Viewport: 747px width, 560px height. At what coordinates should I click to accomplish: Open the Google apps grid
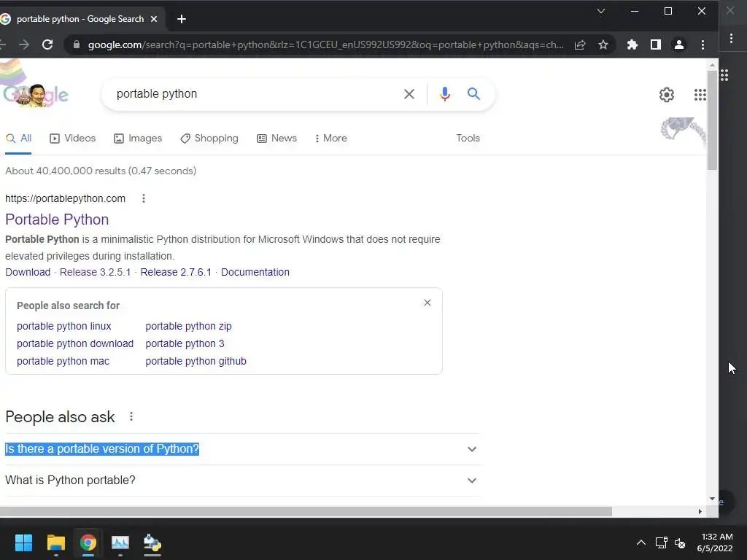coord(700,95)
